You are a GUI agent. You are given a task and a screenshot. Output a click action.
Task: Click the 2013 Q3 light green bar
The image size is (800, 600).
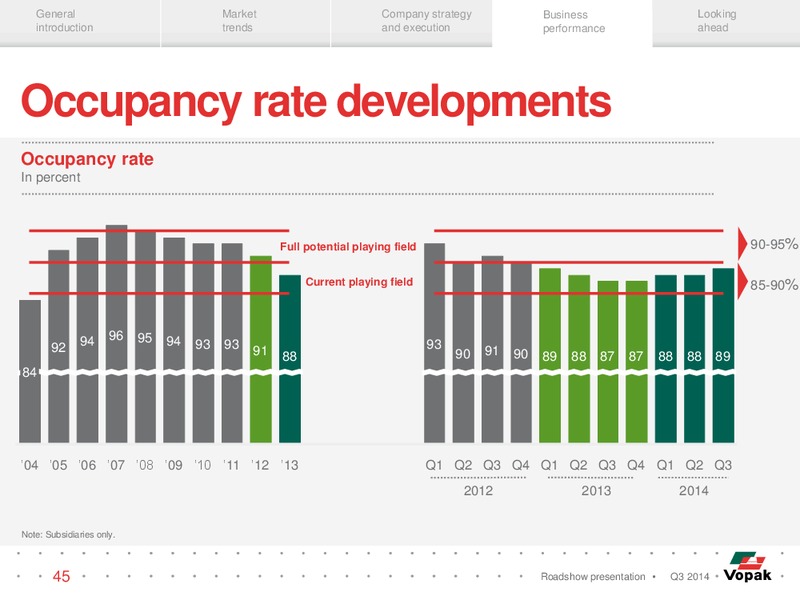point(608,362)
